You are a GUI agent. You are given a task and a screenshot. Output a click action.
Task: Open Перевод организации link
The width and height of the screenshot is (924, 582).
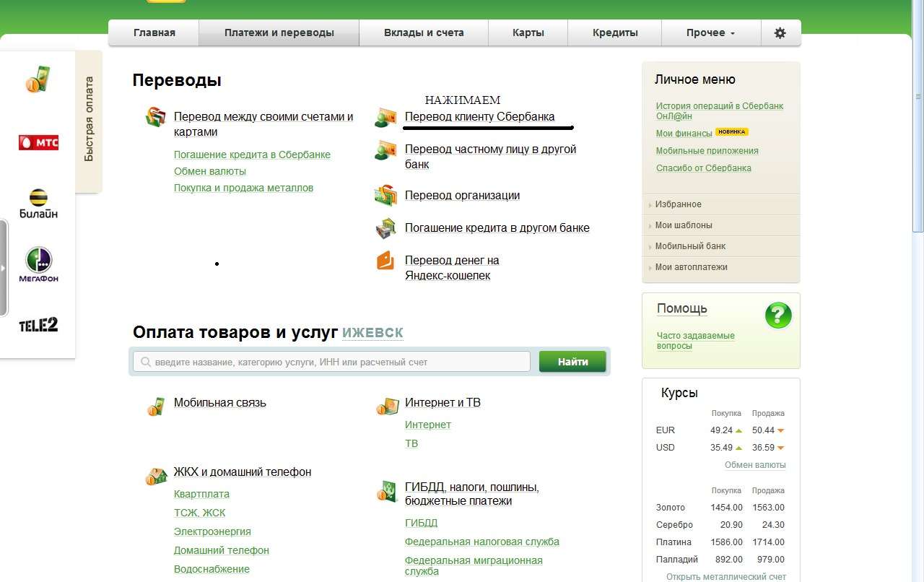point(462,196)
